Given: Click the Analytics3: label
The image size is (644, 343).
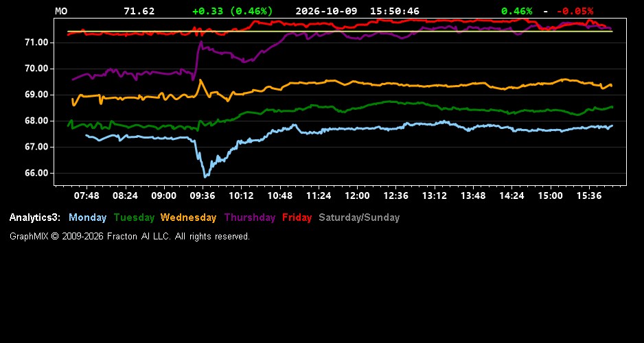Looking at the screenshot, I should pos(35,217).
